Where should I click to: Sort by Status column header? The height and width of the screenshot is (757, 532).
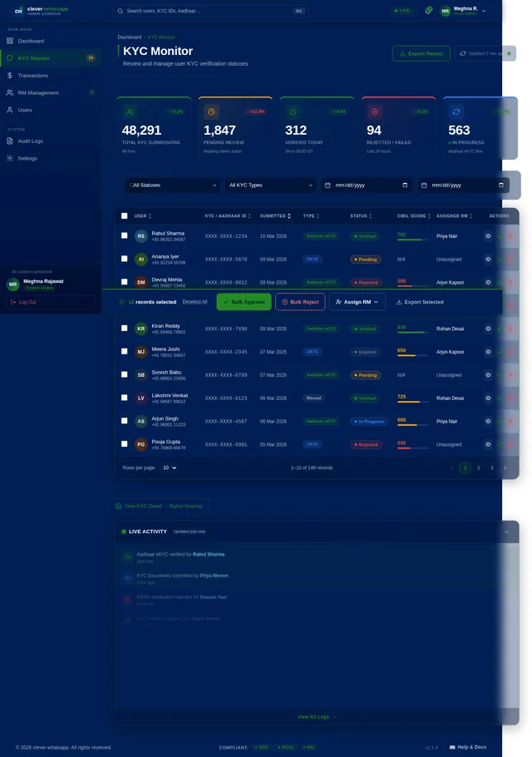click(361, 215)
